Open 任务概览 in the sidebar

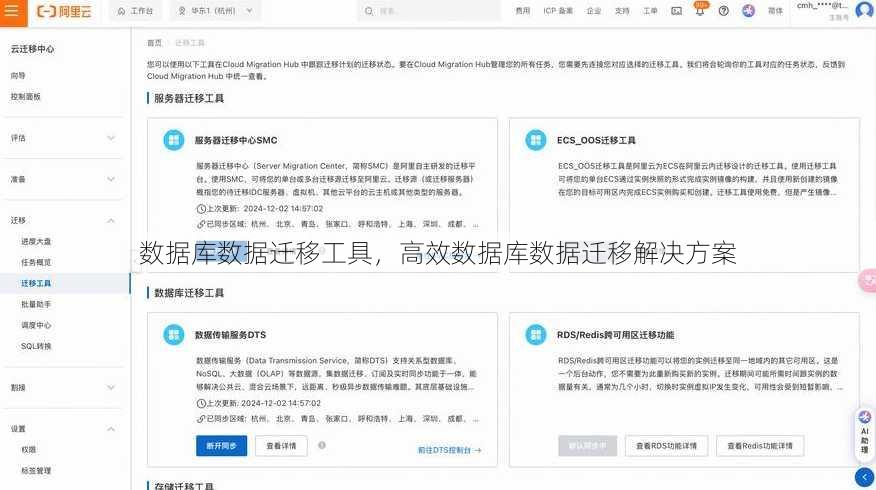(x=36, y=262)
